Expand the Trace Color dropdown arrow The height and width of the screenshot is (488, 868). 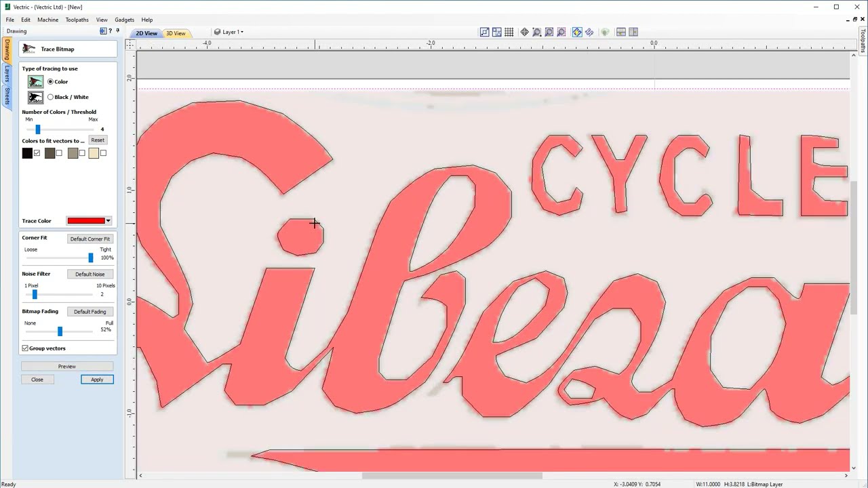108,221
